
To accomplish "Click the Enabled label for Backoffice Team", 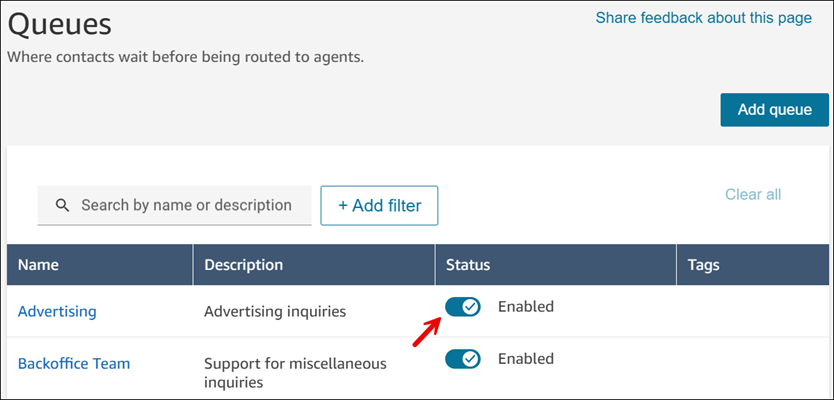I will (525, 359).
